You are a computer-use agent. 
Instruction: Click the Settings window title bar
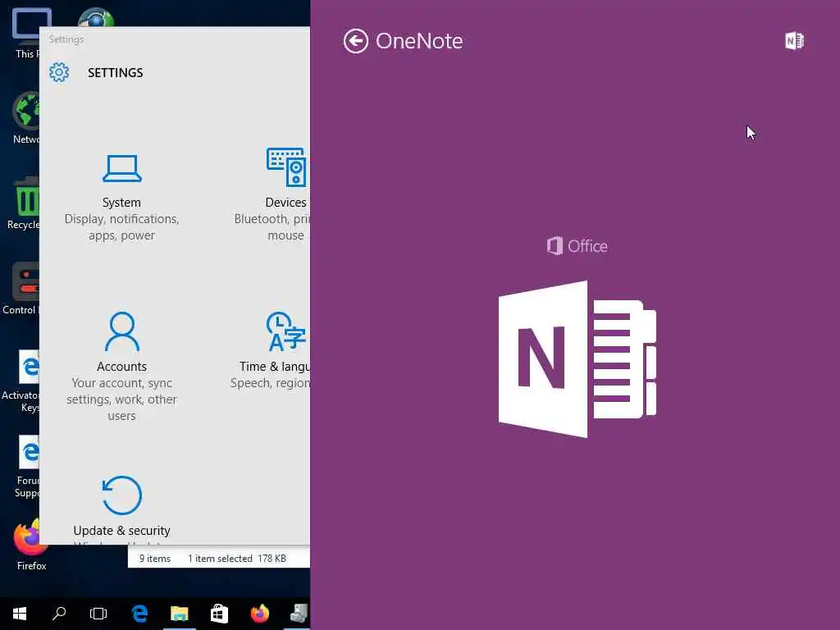coord(175,39)
